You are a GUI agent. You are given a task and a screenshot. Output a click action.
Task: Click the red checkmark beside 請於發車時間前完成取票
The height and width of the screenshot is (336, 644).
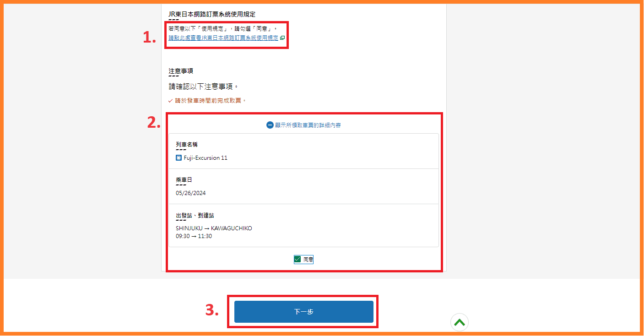tap(171, 101)
